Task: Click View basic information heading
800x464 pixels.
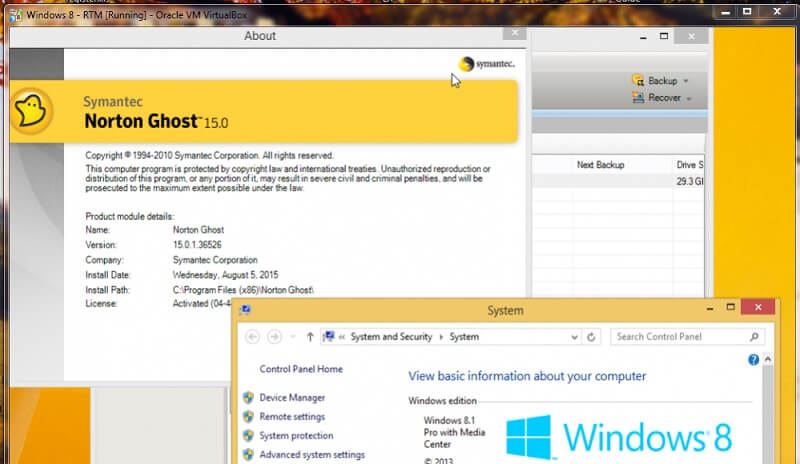Action: [x=527, y=376]
